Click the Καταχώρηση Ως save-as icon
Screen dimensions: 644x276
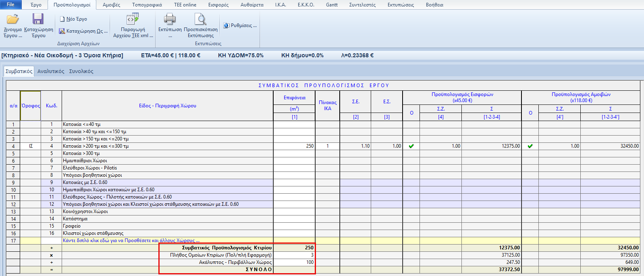[62, 31]
